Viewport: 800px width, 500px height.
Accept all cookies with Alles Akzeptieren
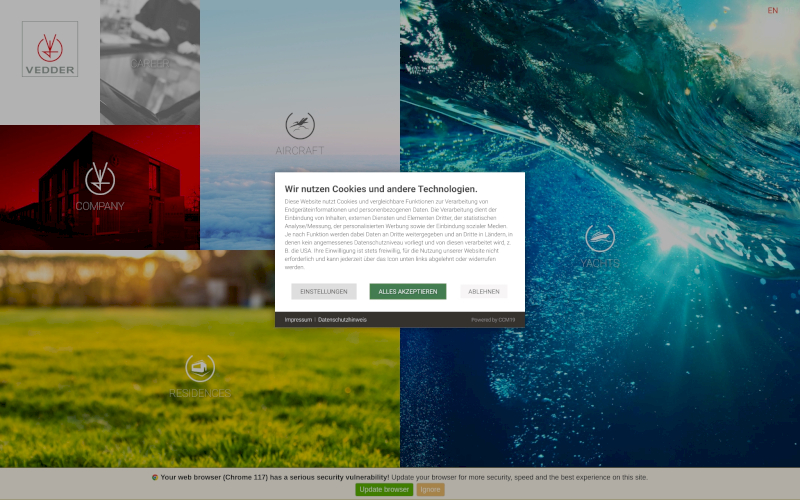(408, 292)
